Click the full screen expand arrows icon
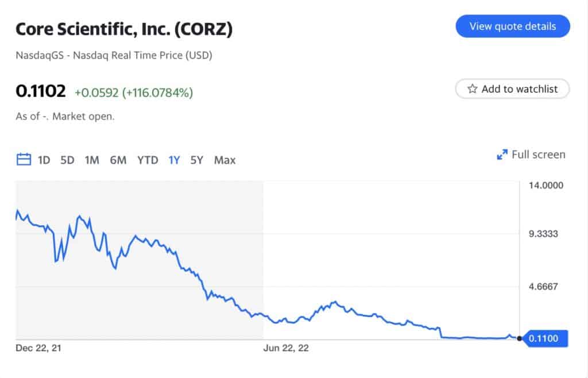This screenshot has width=588, height=378. [x=502, y=155]
